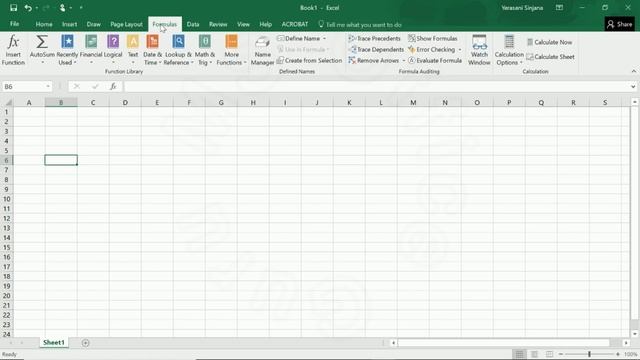
Task: Open the File menu
Action: click(x=14, y=24)
